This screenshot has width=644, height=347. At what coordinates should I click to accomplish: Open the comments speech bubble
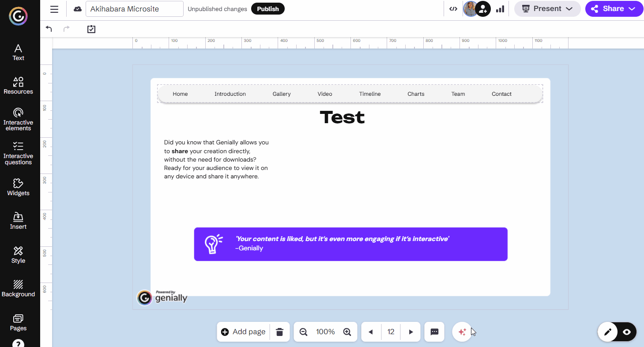click(x=434, y=332)
